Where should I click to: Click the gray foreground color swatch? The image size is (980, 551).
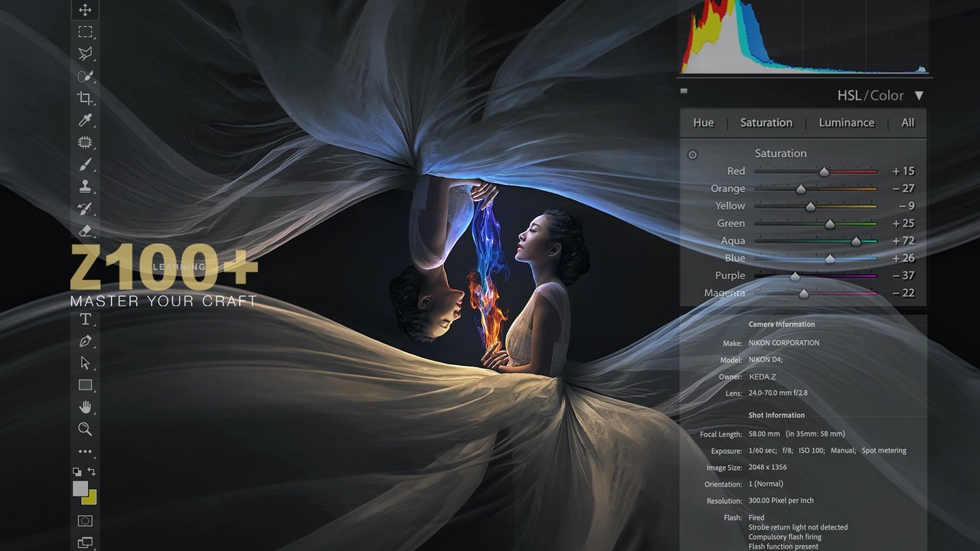point(80,488)
